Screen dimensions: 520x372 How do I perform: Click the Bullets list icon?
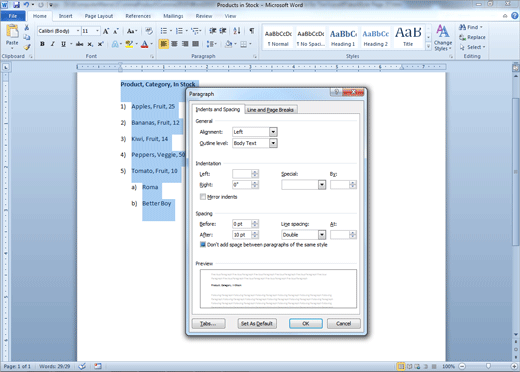pos(164,31)
